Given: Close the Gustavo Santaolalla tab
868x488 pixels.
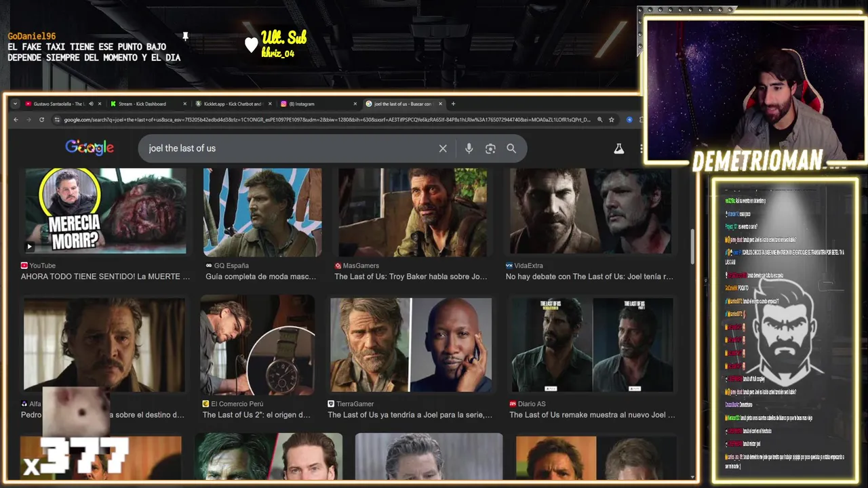Looking at the screenshot, I should (100, 104).
